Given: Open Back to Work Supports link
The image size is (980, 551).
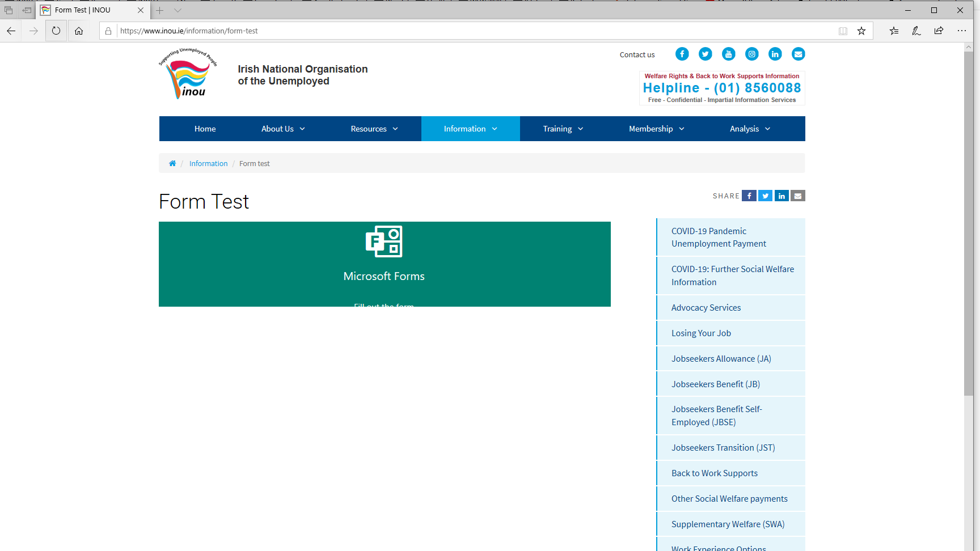Looking at the screenshot, I should click(731, 473).
